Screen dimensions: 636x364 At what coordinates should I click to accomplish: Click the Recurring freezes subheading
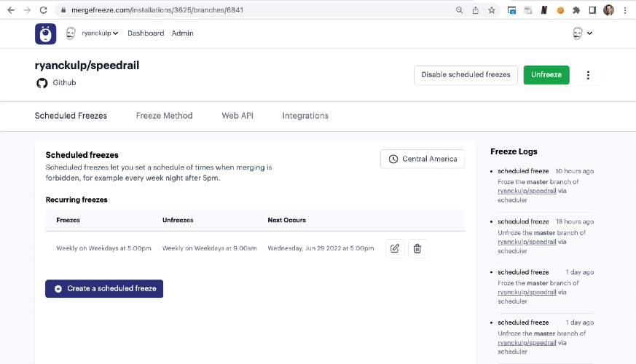[76, 199]
